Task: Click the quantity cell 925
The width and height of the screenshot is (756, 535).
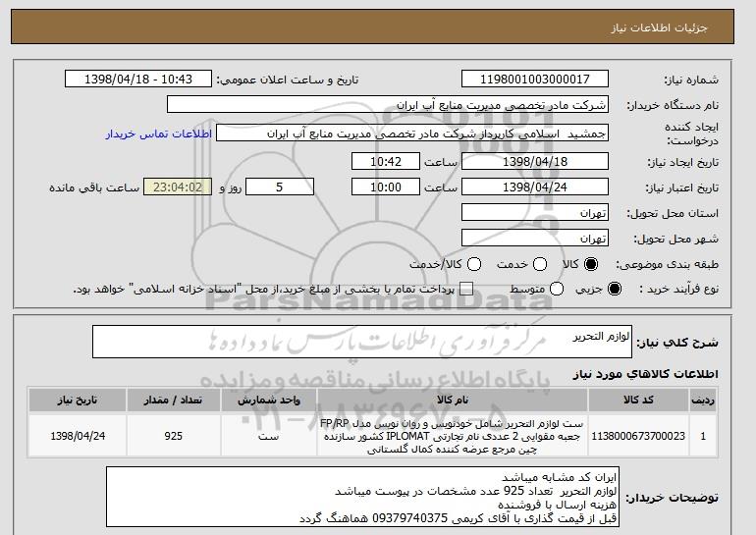Action: (173, 436)
